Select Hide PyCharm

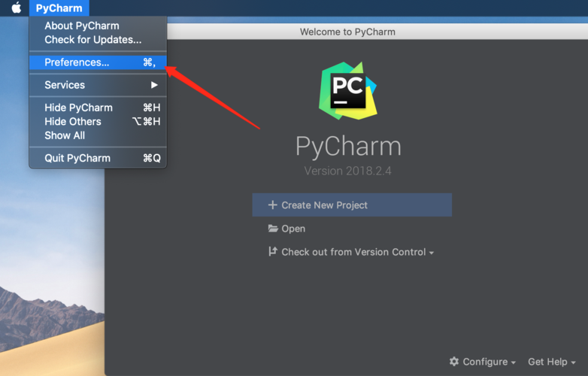click(99, 108)
